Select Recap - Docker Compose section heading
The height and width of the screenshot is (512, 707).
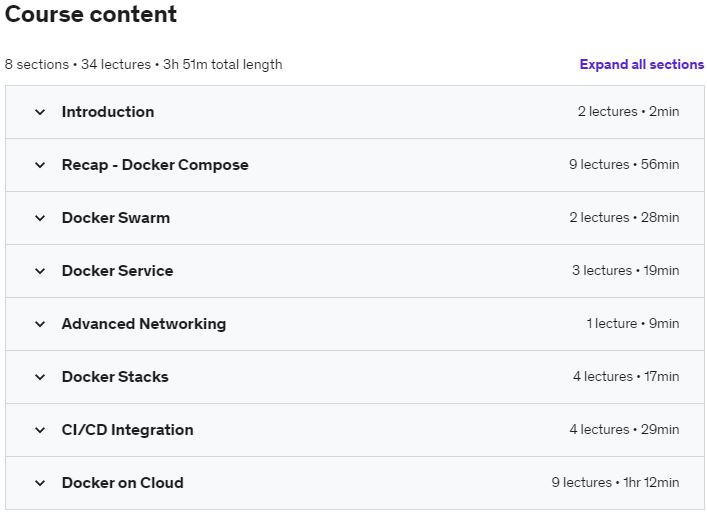point(155,165)
